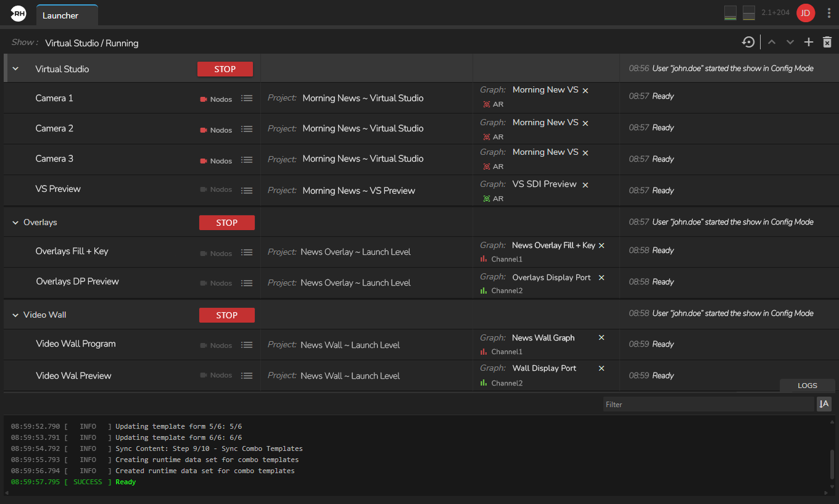The image size is (839, 504).
Task: Open the JD user avatar
Action: 805,13
